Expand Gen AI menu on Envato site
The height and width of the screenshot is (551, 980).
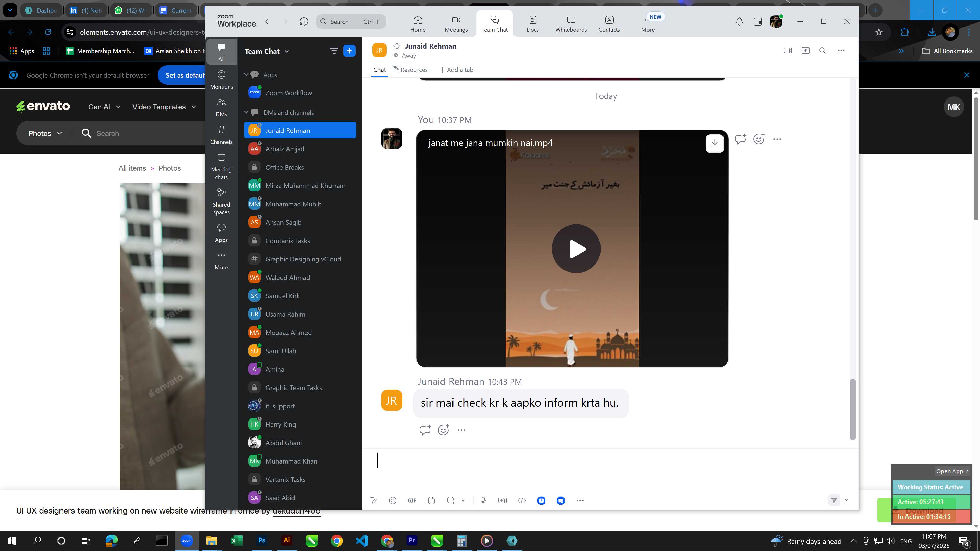104,107
